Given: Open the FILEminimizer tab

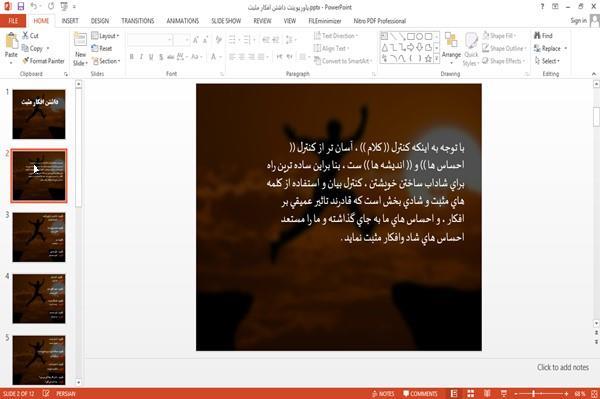Looking at the screenshot, I should [x=324, y=21].
